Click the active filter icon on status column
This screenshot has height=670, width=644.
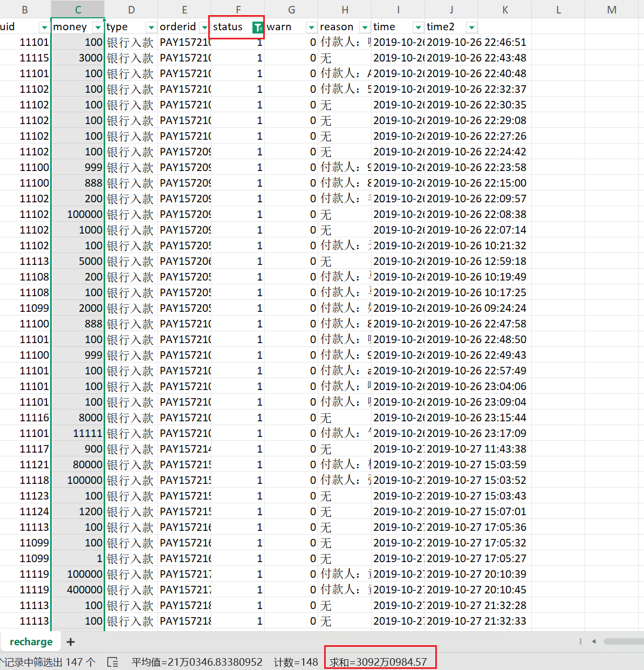[258, 28]
